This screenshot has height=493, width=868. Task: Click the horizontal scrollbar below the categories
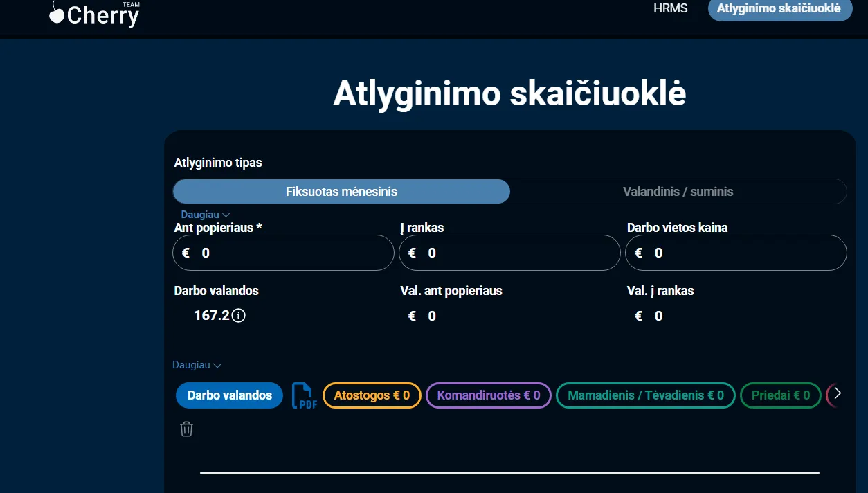[510, 473]
